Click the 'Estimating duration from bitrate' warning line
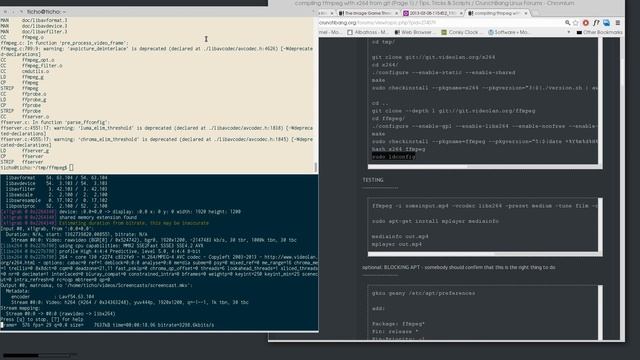Viewport: 640px width, 360px height. pyautogui.click(x=134, y=223)
